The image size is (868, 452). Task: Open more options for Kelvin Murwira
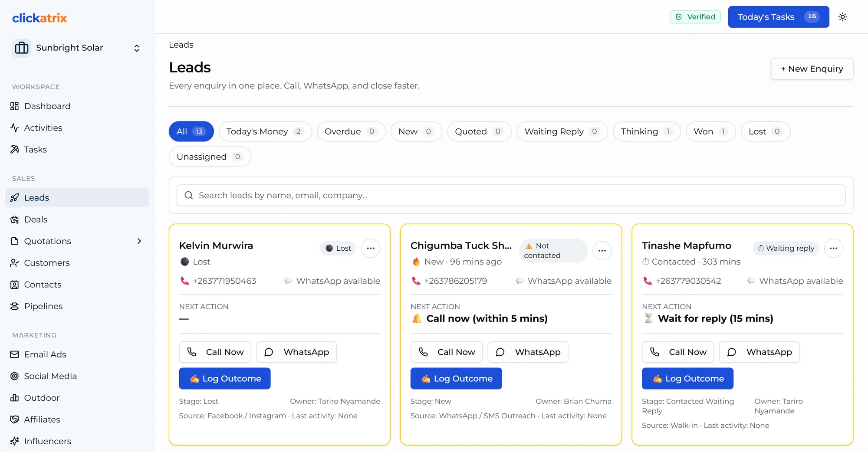371,248
